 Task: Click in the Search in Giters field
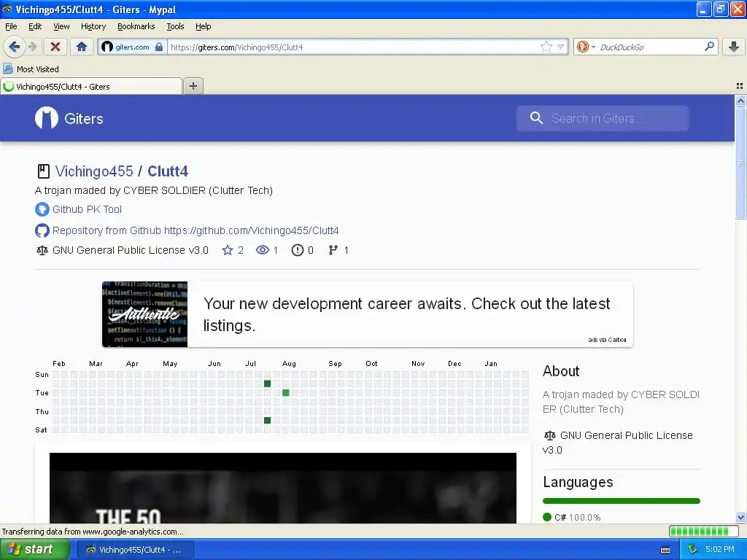(602, 118)
